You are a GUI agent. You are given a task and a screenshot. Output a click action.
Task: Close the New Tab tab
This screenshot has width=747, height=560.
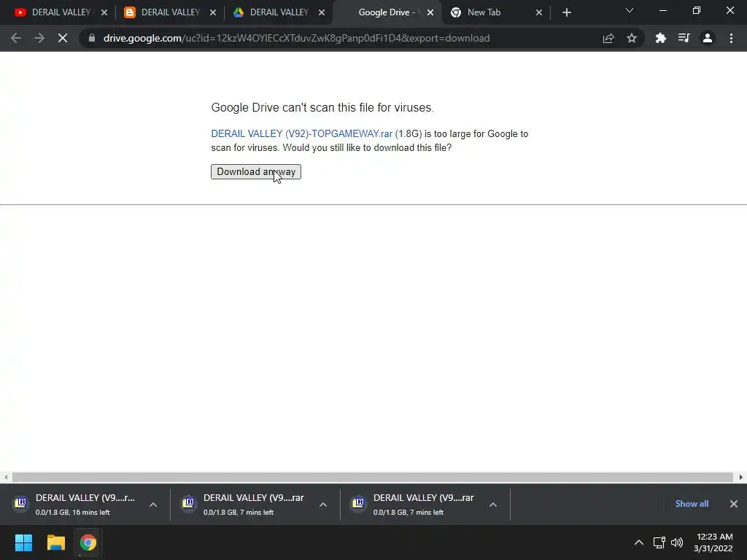(539, 12)
